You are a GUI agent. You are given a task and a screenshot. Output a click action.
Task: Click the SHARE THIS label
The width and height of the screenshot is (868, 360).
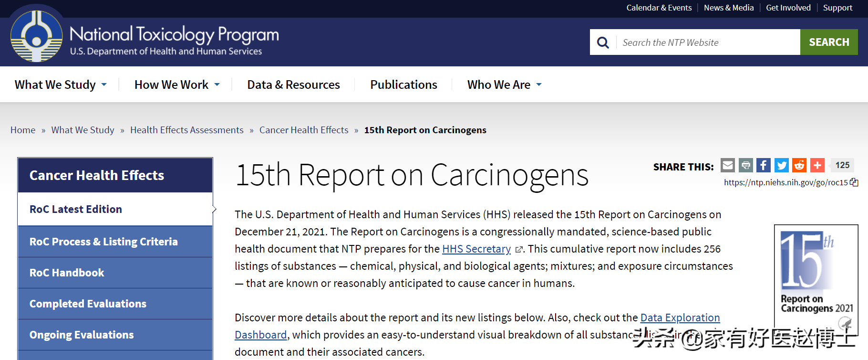[x=683, y=167]
